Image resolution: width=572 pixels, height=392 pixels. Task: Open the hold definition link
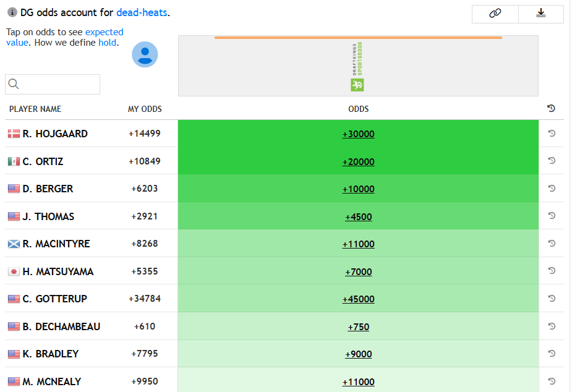107,43
